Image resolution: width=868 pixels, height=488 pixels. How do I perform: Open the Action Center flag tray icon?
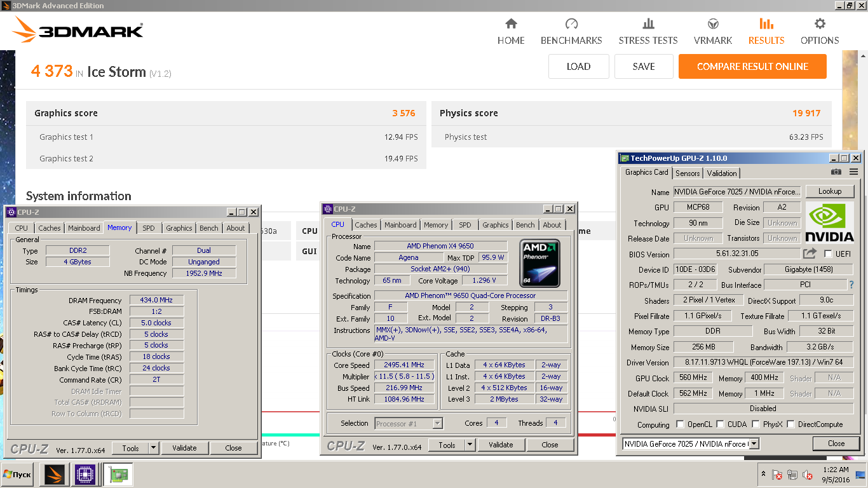(x=776, y=475)
